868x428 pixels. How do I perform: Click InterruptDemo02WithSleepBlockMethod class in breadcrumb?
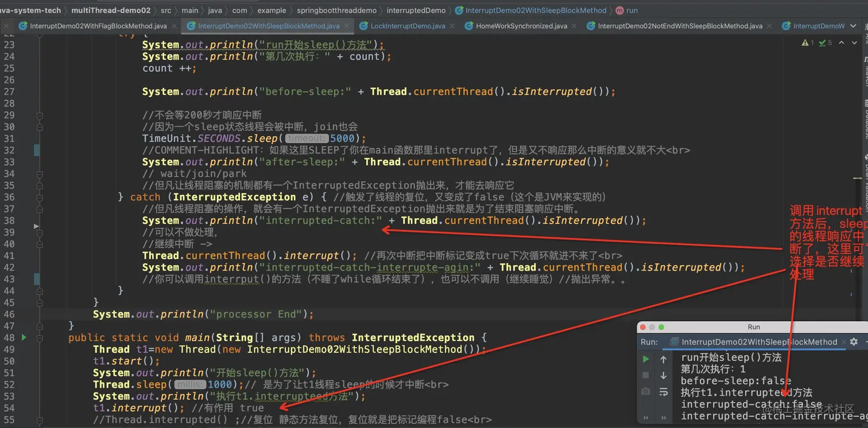point(531,10)
